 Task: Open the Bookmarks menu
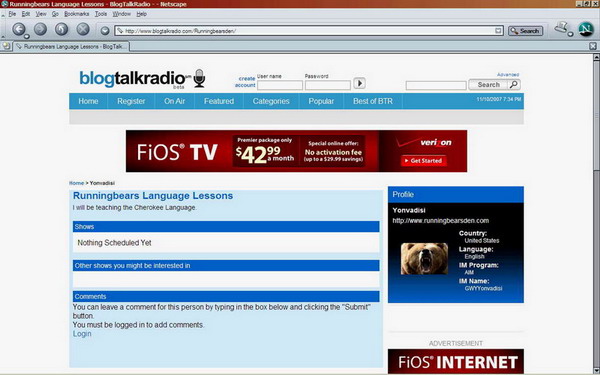77,14
